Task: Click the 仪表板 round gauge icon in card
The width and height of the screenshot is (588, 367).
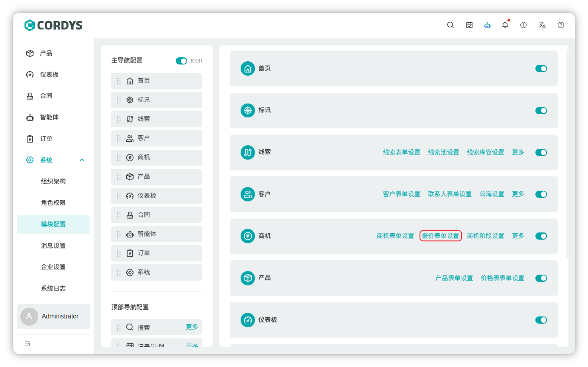Action: pos(248,320)
